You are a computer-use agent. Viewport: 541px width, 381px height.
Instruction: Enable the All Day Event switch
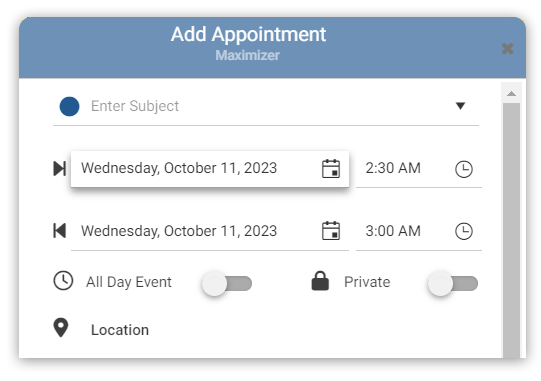tap(227, 283)
